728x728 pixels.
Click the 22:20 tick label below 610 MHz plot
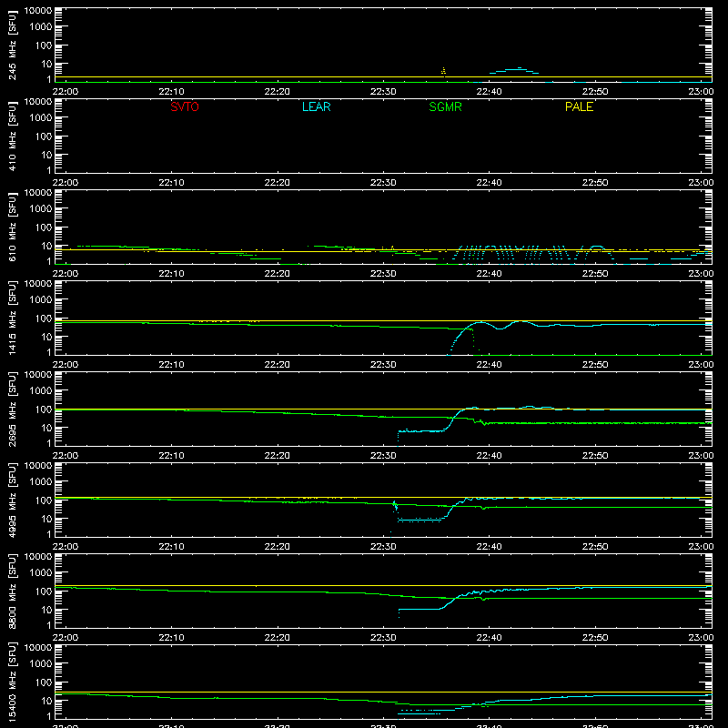[x=278, y=274]
